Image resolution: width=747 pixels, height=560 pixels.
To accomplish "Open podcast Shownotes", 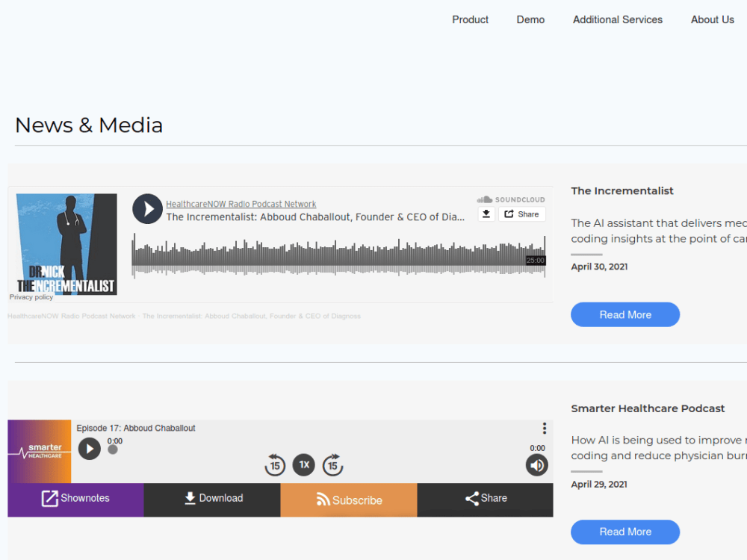I will [75, 500].
